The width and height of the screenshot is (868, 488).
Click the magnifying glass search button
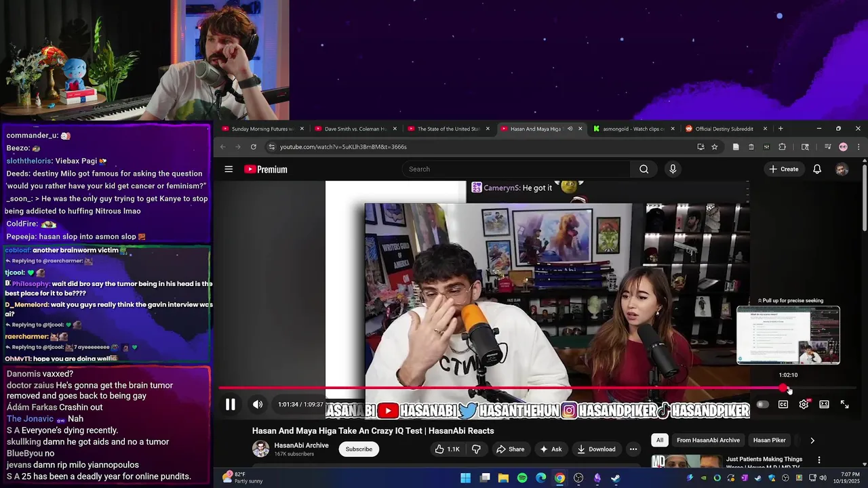point(644,169)
